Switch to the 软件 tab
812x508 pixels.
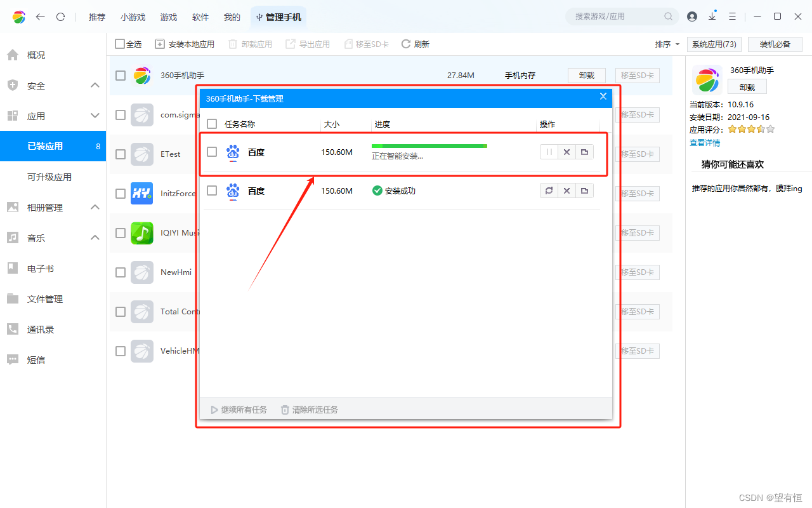[x=200, y=17]
